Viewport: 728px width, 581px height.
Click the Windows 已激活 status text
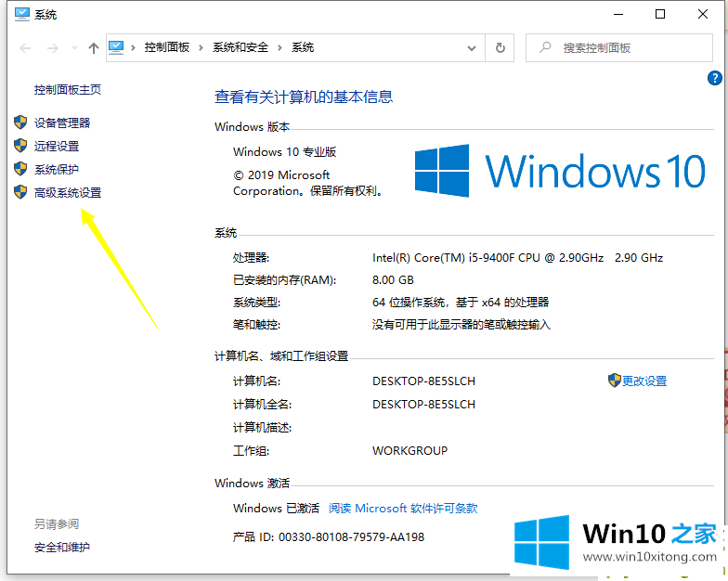(277, 509)
